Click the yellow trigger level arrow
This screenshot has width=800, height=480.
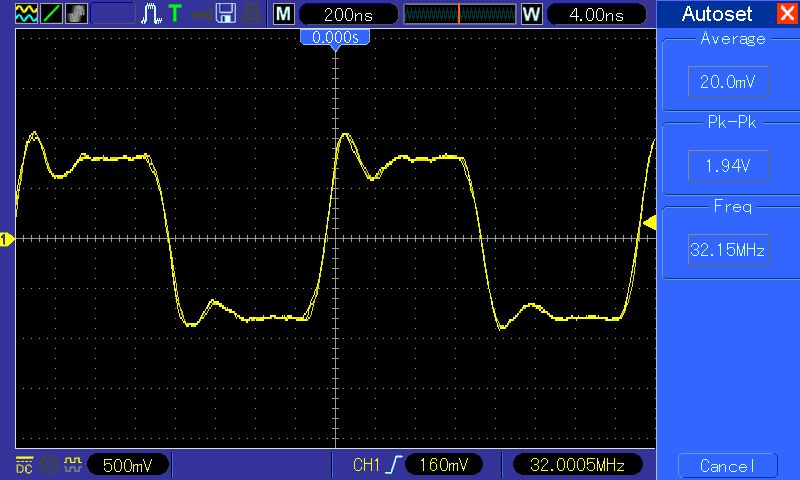coord(649,223)
